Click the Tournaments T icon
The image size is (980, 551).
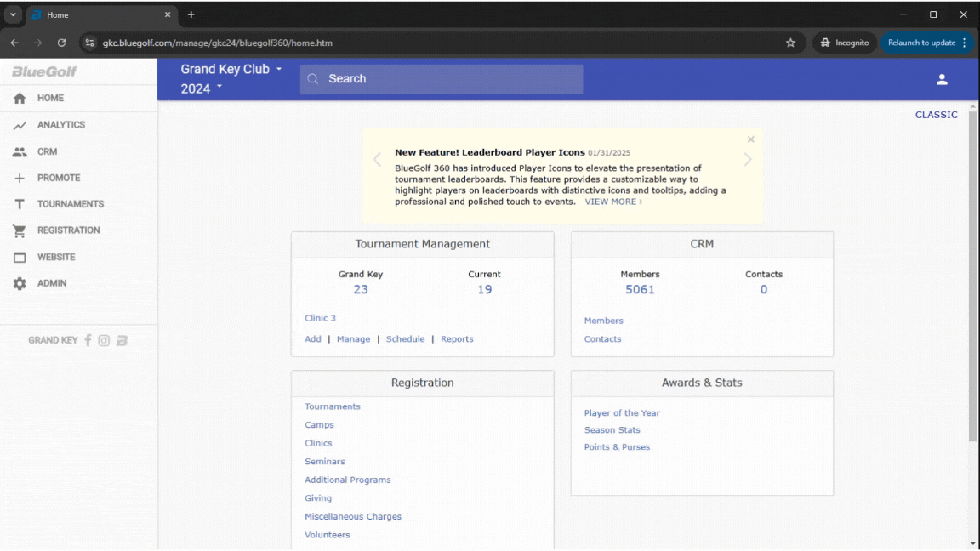click(20, 204)
